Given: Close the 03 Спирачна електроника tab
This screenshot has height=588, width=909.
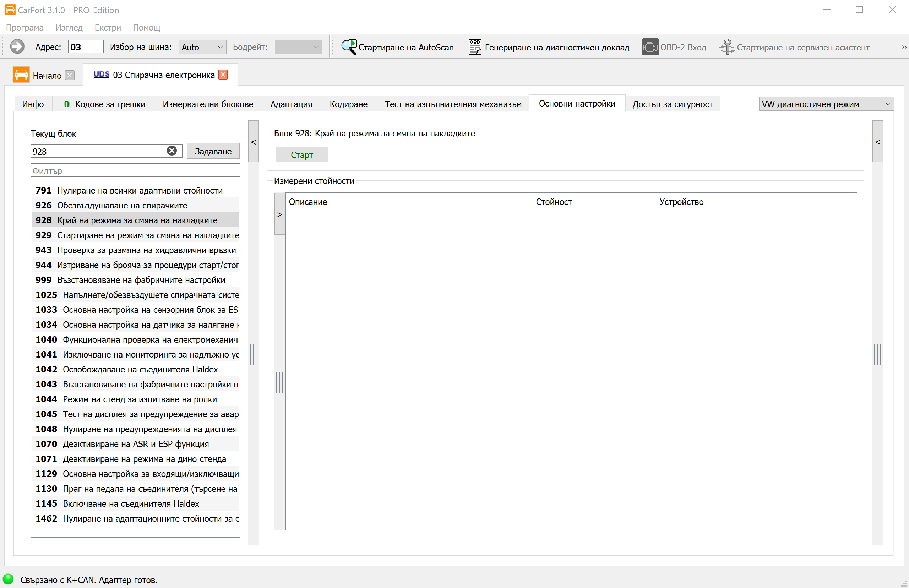Looking at the screenshot, I should point(223,75).
